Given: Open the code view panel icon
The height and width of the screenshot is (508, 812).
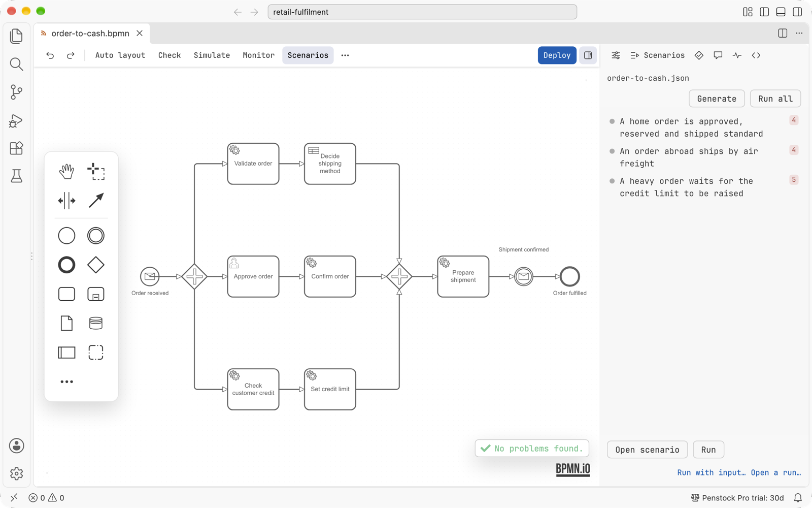Looking at the screenshot, I should 756,55.
